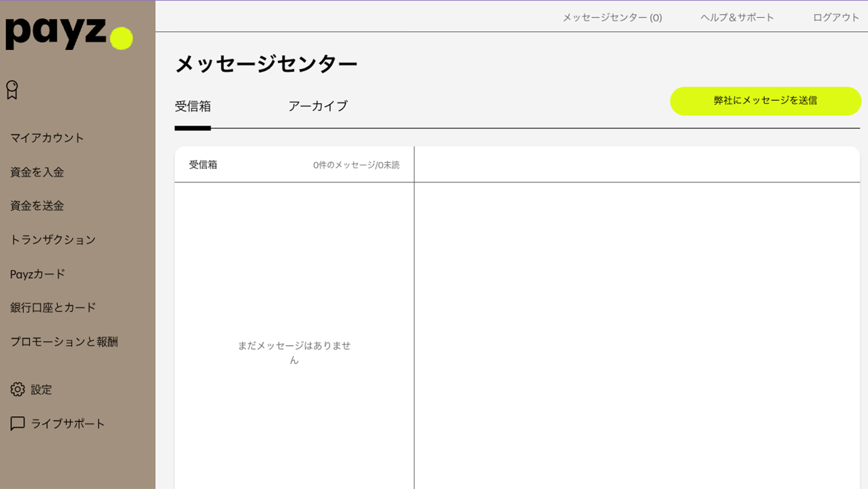
Task: Click ログアウト in the top bar
Action: coord(834,18)
